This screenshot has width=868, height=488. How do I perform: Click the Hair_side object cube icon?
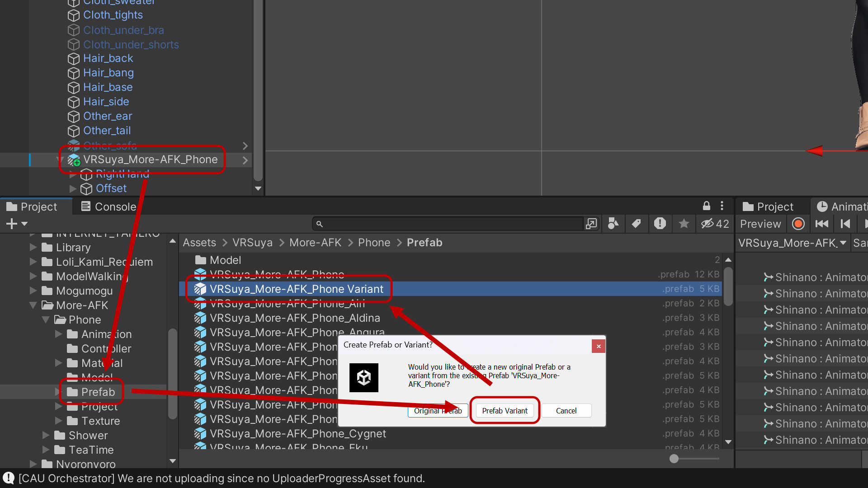74,102
